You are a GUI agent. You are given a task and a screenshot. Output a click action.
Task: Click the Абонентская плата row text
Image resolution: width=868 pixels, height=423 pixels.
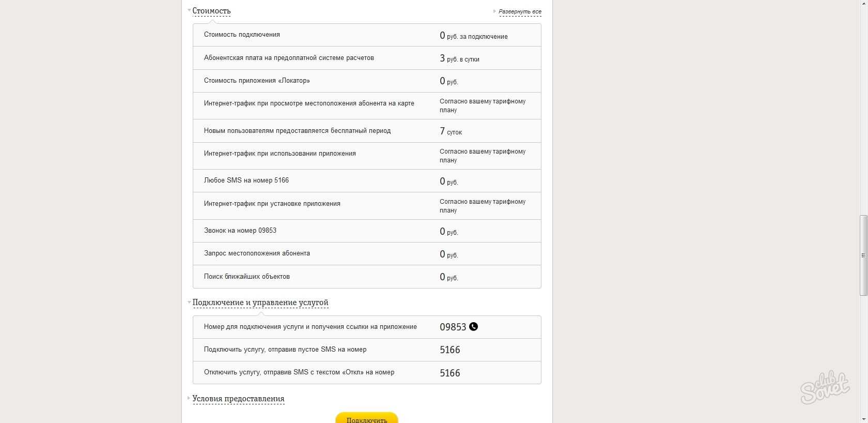(289, 58)
